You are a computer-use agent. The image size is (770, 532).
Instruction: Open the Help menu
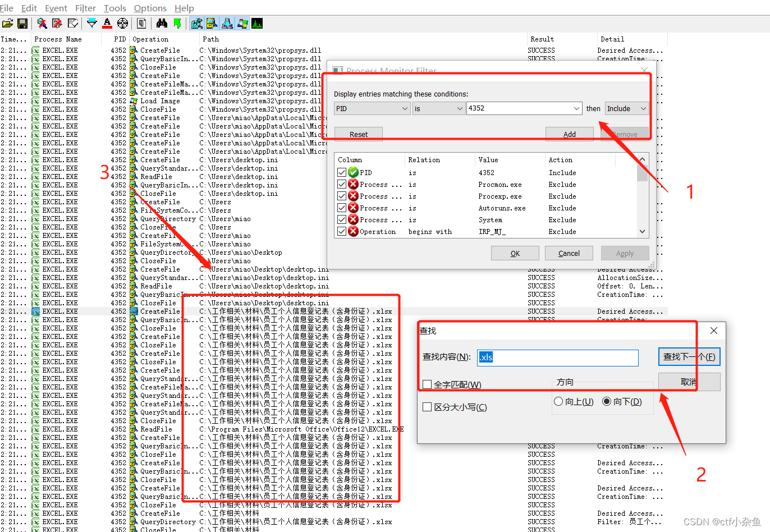184,8
